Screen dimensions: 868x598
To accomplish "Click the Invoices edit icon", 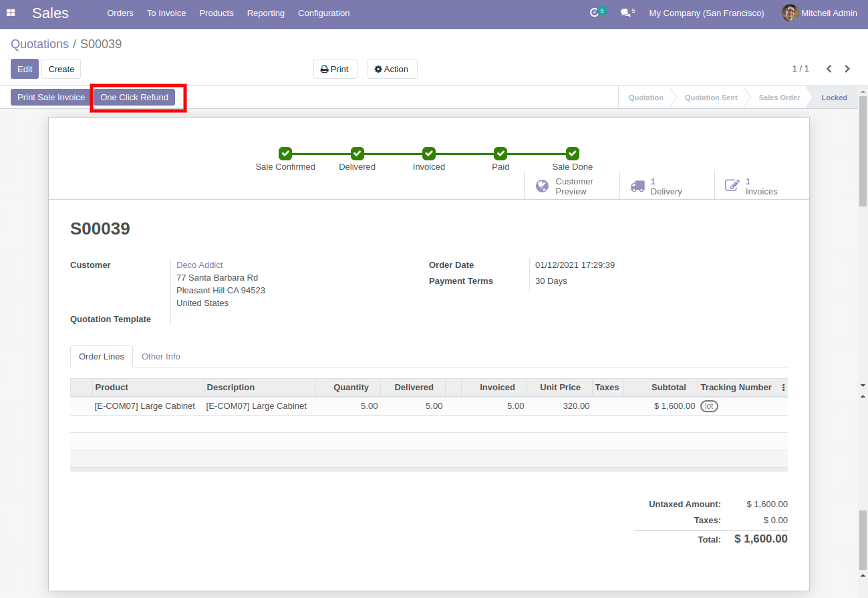I will coord(732,186).
